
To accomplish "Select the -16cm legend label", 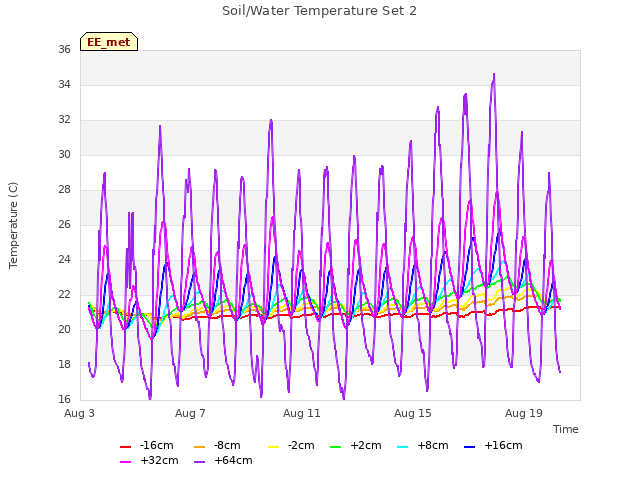I will click(x=156, y=445).
